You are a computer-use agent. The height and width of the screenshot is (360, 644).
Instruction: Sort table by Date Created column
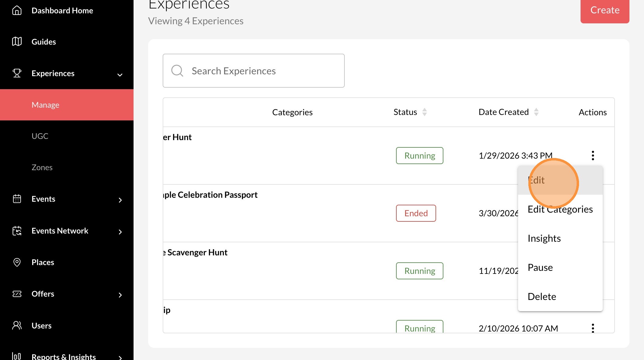(x=536, y=112)
